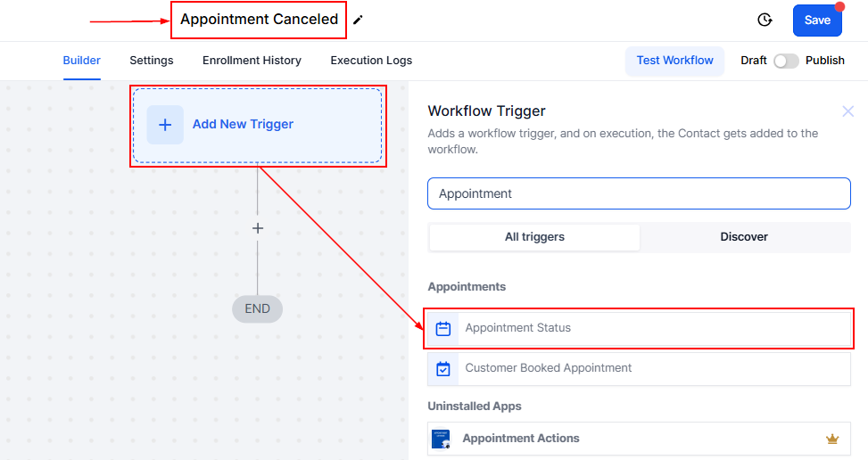Screen dimensions: 868x460
Task: Click the Save button
Action: pos(817,21)
